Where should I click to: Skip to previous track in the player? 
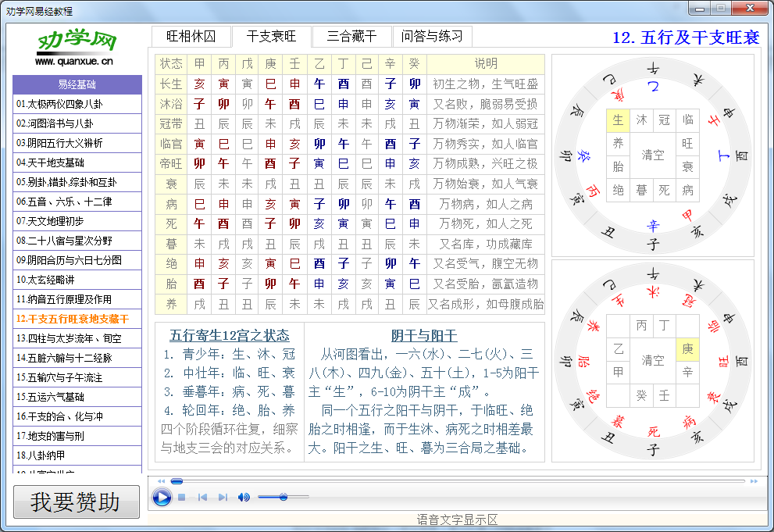point(202,497)
